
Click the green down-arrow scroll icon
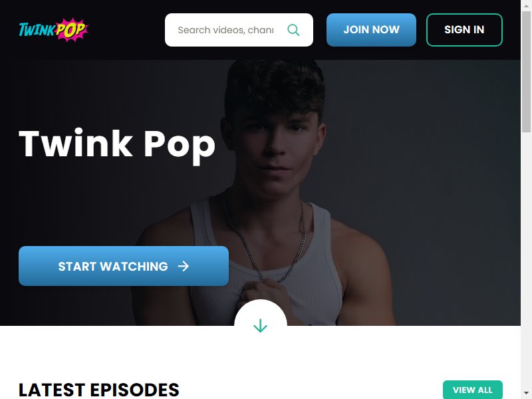[x=260, y=326]
